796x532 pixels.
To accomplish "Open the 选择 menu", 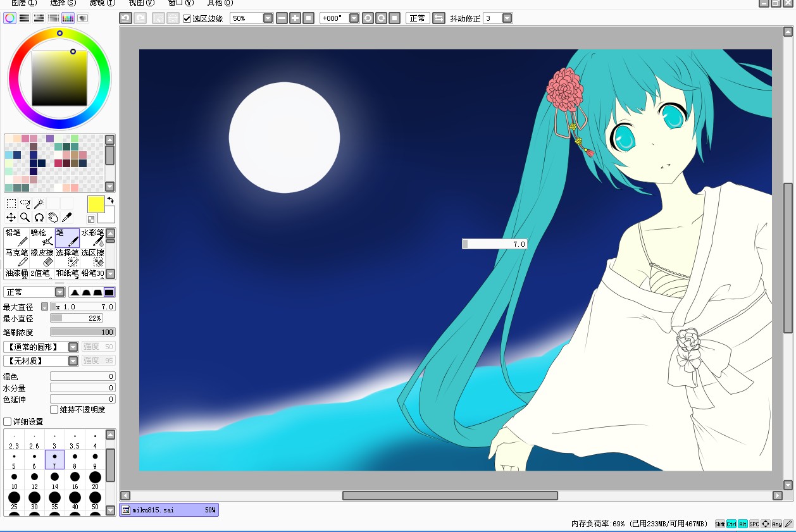I will tap(63, 3).
